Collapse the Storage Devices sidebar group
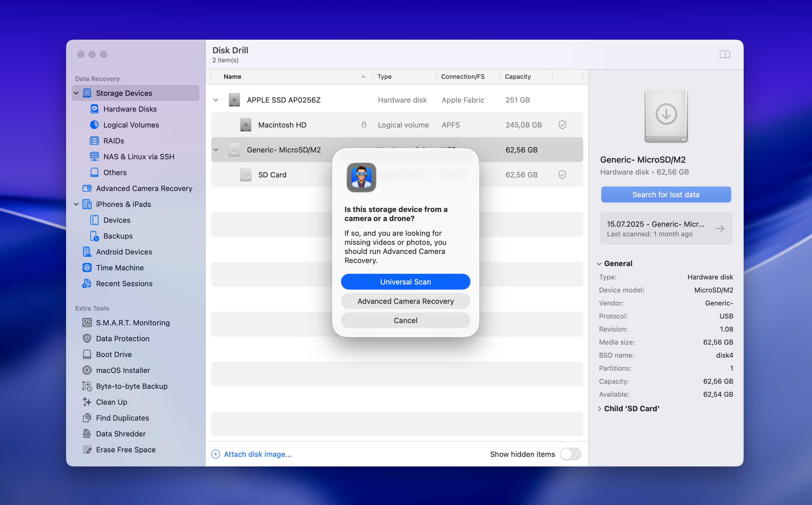Image resolution: width=812 pixels, height=505 pixels. coord(77,93)
